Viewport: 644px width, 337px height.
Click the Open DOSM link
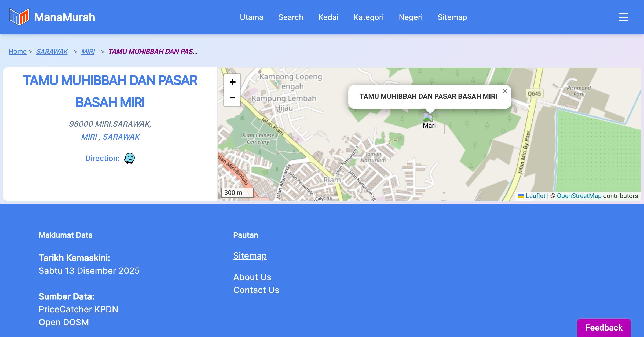[x=64, y=322]
